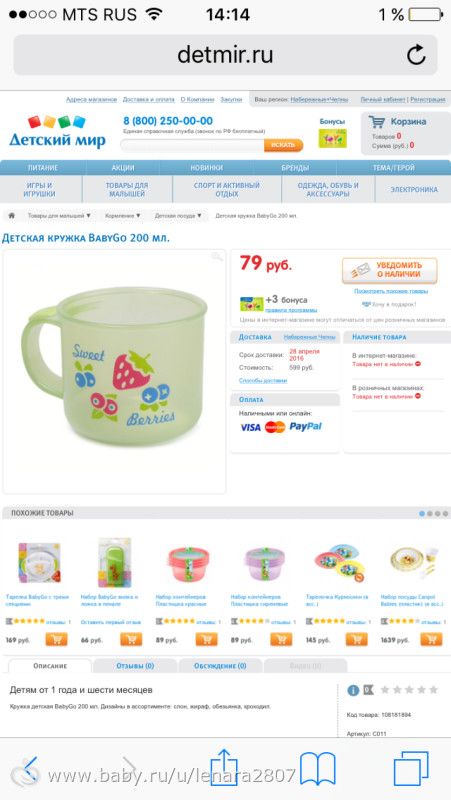Viewport: 451px width, 800px height.
Task: Tap the detmir.ru address bar
Action: point(225,55)
